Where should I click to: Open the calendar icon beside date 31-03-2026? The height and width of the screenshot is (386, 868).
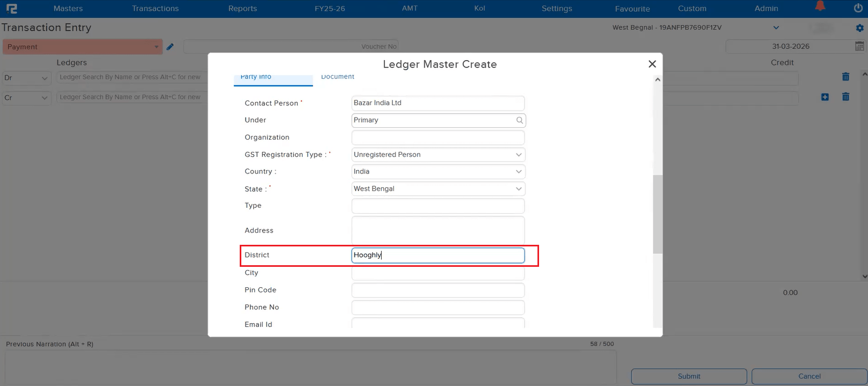coord(859,46)
